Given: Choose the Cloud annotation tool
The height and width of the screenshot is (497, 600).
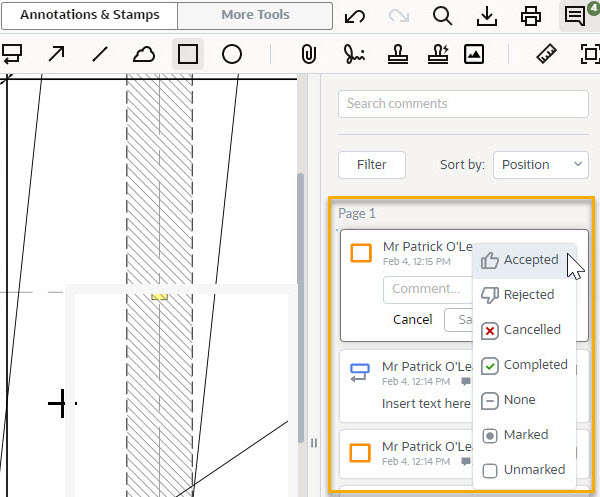Looking at the screenshot, I should (x=144, y=54).
